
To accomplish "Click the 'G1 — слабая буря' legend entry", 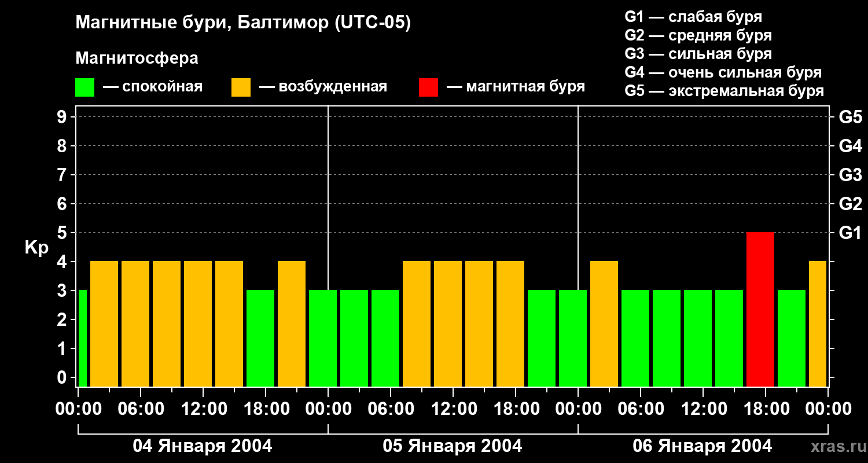I will coord(693,17).
